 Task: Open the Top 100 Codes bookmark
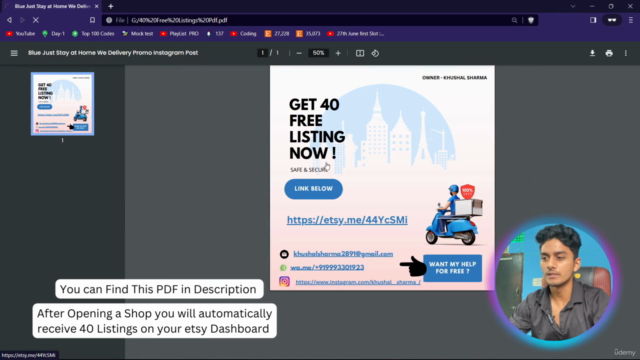pos(93,33)
